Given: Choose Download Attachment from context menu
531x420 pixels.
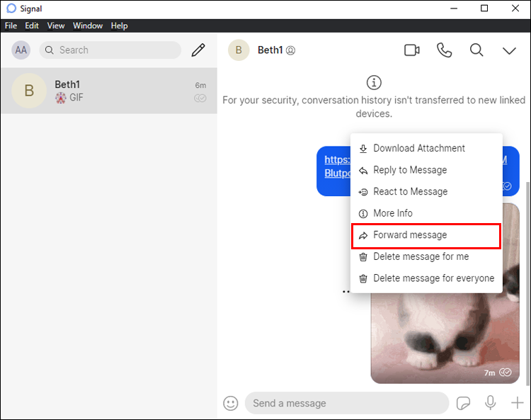Looking at the screenshot, I should [x=426, y=148].
